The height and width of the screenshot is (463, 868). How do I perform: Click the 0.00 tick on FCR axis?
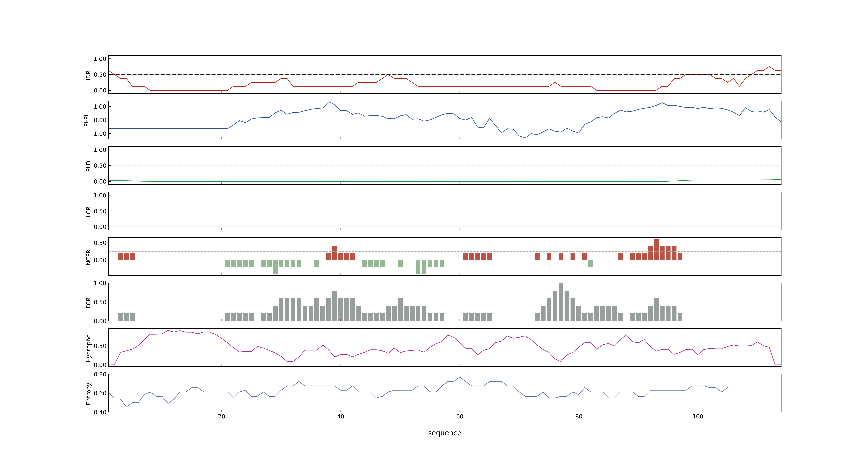tap(100, 321)
